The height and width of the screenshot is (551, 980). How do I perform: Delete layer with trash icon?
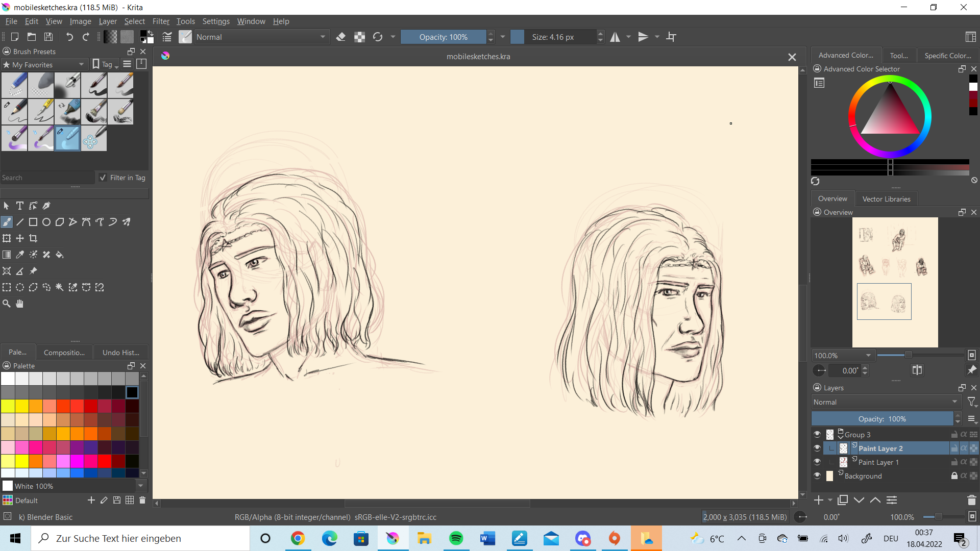pyautogui.click(x=971, y=500)
